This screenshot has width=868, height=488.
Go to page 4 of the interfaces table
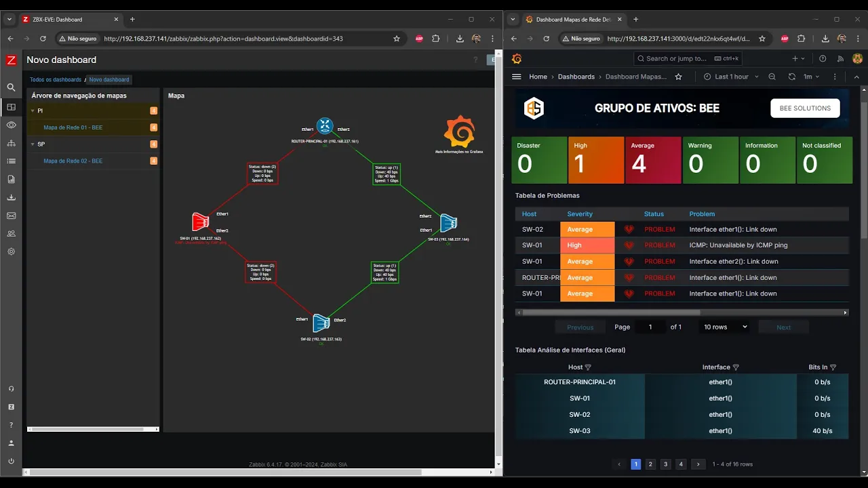click(682, 464)
